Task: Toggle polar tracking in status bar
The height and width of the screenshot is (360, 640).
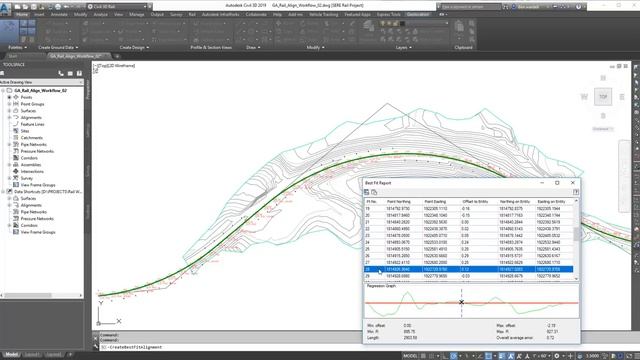Action: click(x=454, y=356)
